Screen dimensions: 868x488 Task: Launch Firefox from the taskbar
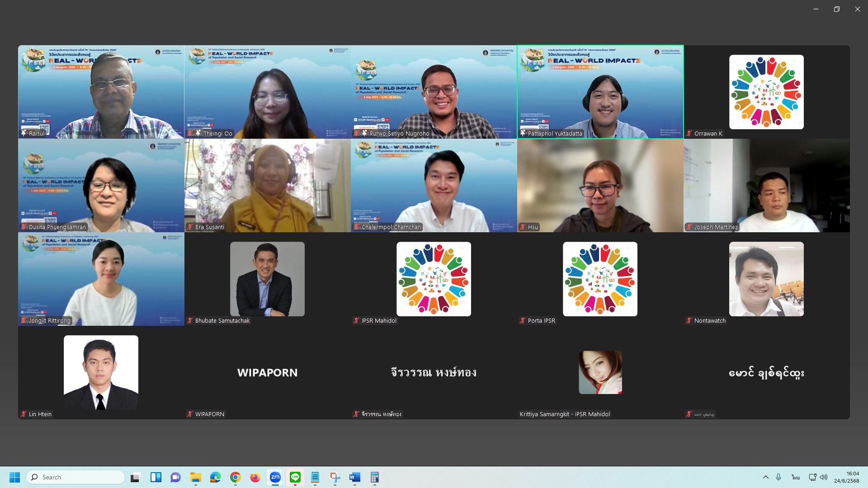pos(255,477)
